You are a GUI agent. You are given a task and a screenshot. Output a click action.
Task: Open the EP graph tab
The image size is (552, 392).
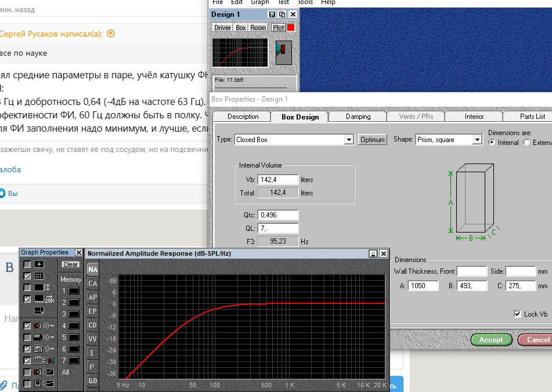coord(93,311)
